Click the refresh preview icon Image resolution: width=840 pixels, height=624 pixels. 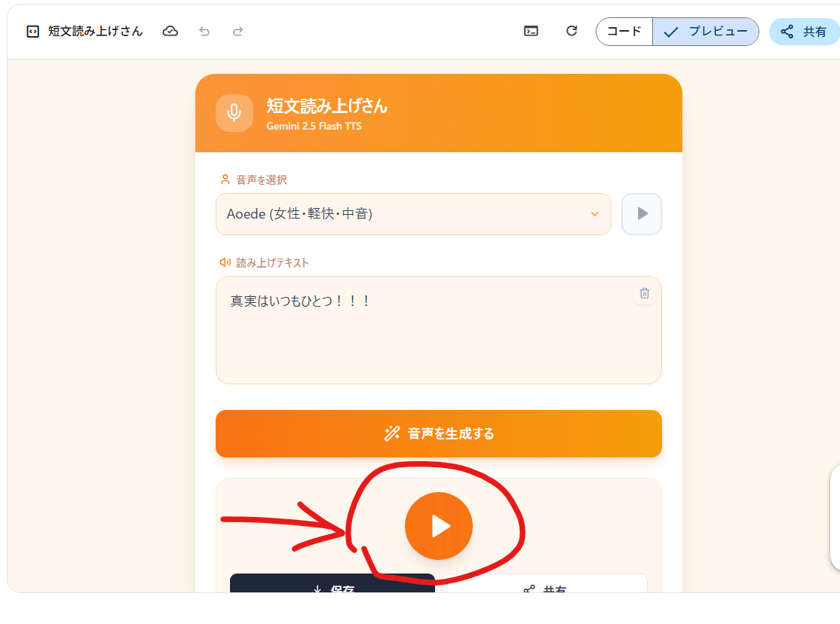(x=572, y=31)
